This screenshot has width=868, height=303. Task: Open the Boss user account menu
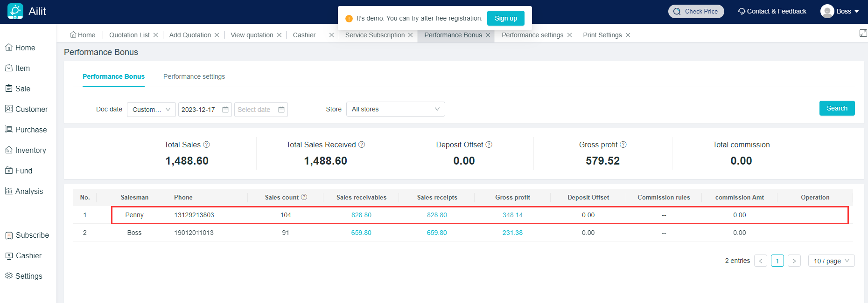point(840,11)
